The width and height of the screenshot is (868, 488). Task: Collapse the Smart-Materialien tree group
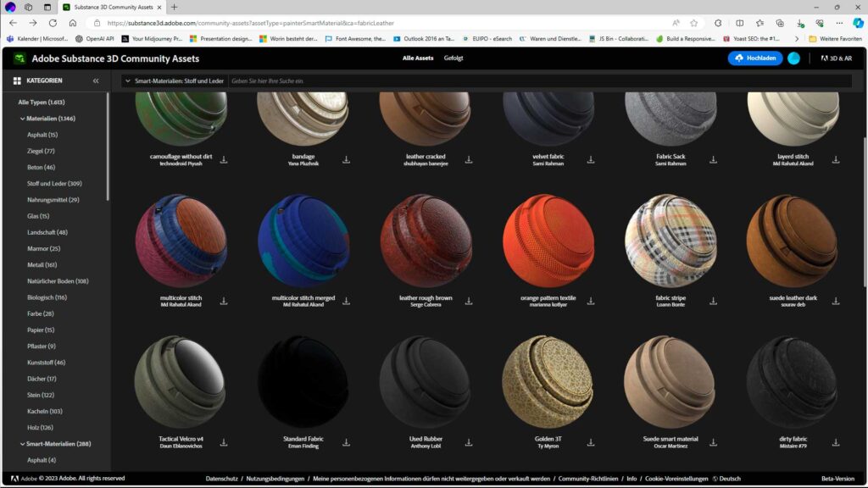[22, 444]
